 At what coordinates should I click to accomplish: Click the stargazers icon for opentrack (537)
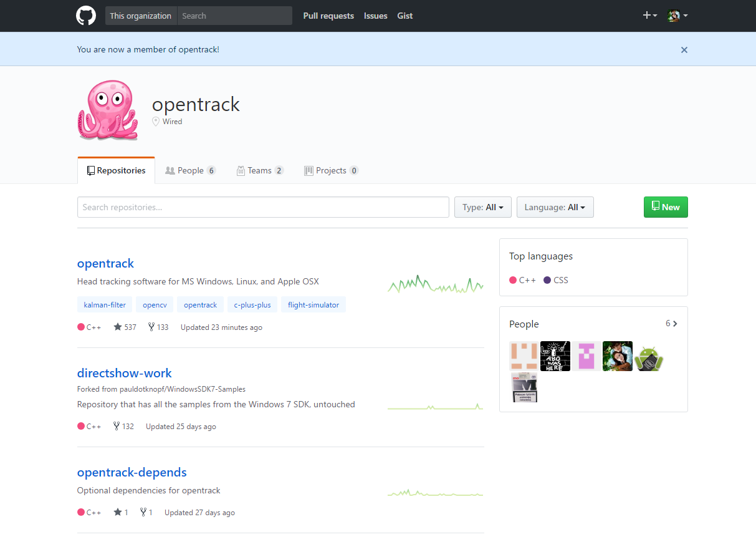pos(118,327)
